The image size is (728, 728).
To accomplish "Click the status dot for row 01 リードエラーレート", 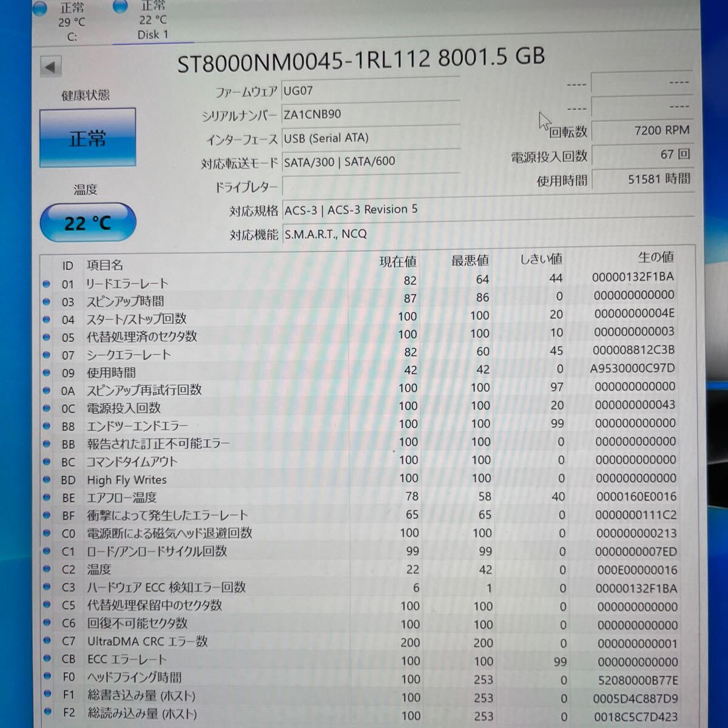I will (x=47, y=283).
